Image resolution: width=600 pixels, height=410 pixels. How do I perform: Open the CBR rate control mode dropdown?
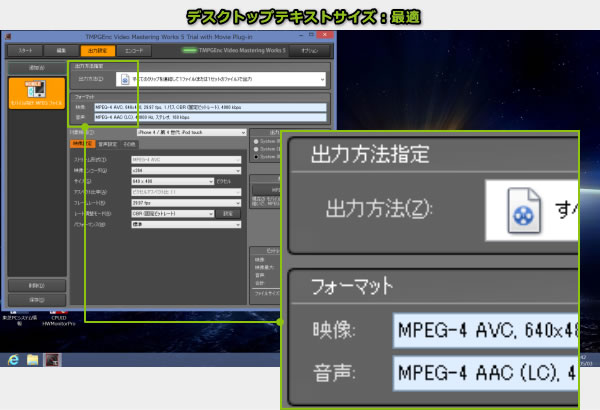tap(173, 214)
